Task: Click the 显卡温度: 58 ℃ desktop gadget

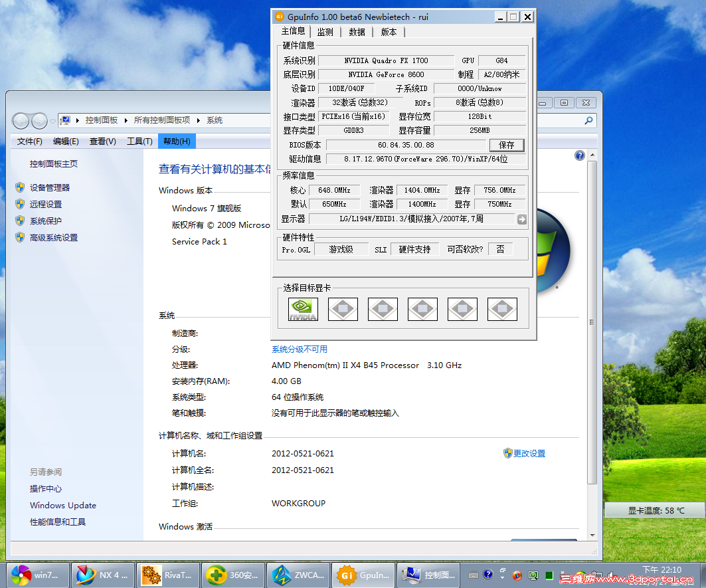Action: [x=656, y=510]
